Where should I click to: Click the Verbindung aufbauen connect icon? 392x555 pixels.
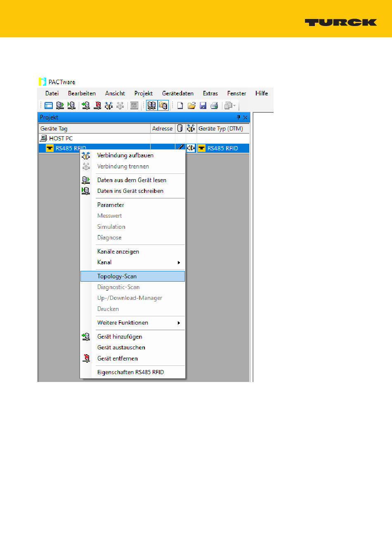point(86,156)
